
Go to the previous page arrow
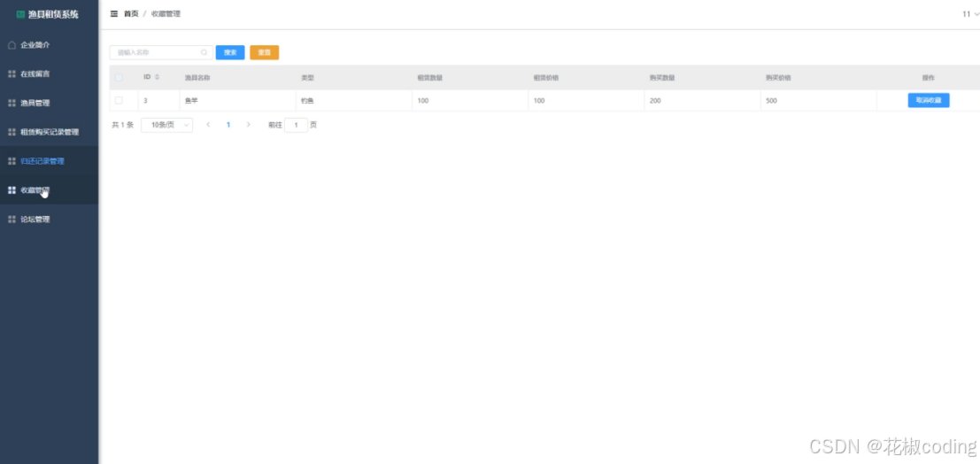(208, 125)
